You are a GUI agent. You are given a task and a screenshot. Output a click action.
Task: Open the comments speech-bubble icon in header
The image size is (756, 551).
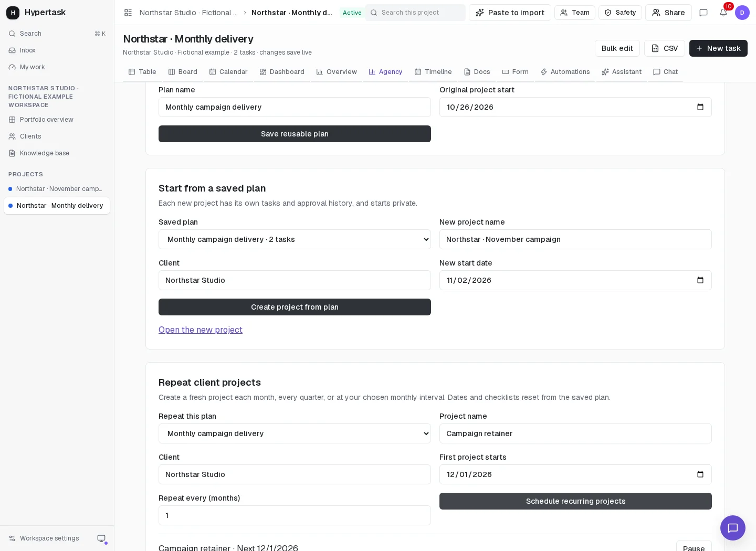coord(703,13)
